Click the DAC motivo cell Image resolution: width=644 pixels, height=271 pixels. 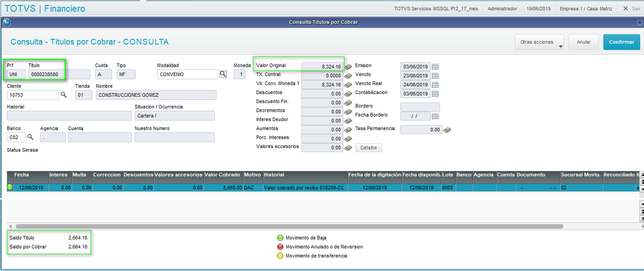[x=253, y=188]
